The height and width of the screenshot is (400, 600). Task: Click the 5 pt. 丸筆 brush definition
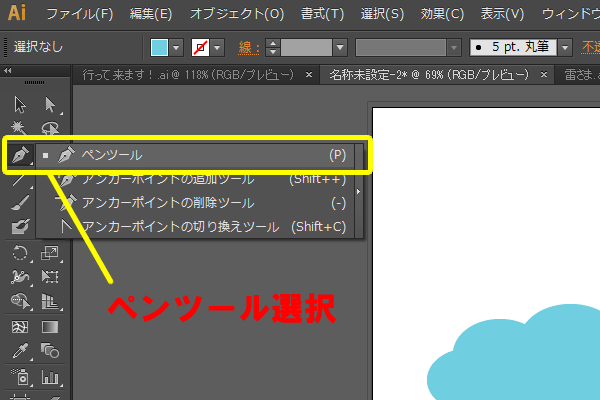(513, 47)
